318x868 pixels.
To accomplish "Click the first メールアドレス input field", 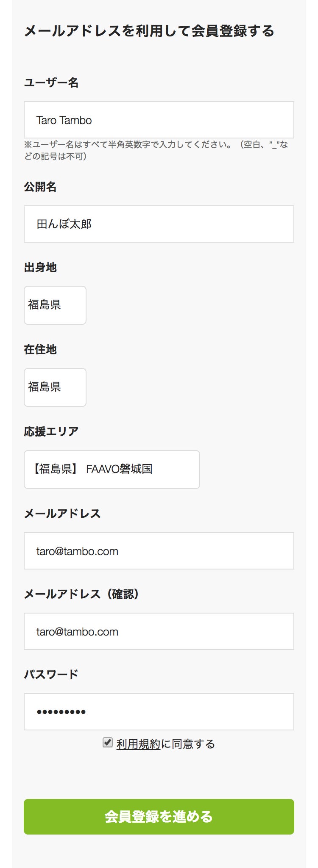I will pos(159,551).
